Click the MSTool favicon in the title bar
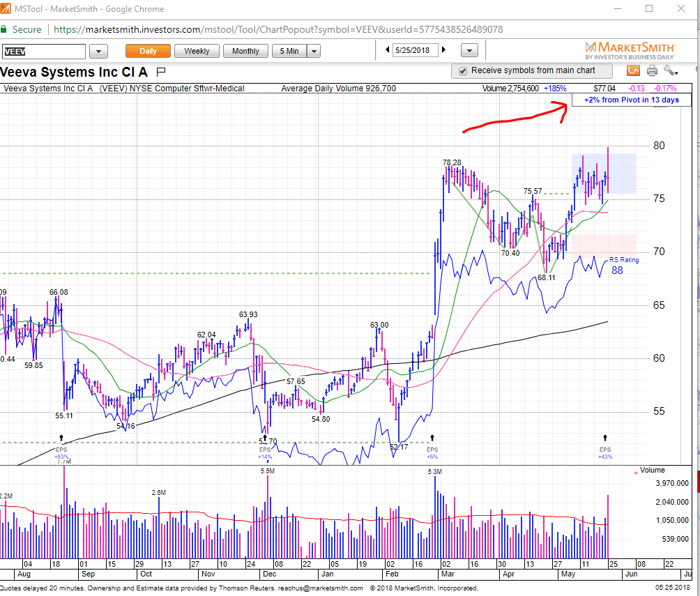The width and height of the screenshot is (700, 596). 6,8
